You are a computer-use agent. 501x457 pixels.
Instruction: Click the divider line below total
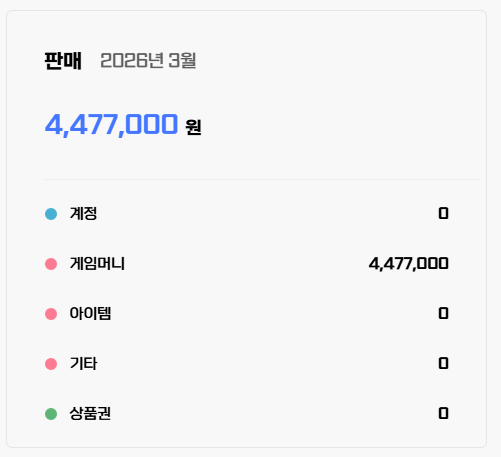click(262, 179)
